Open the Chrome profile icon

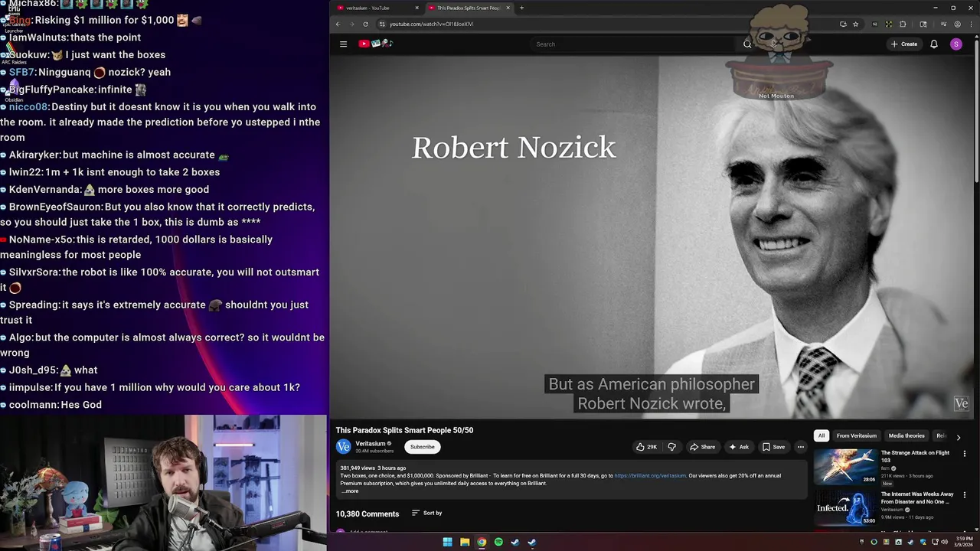957,24
